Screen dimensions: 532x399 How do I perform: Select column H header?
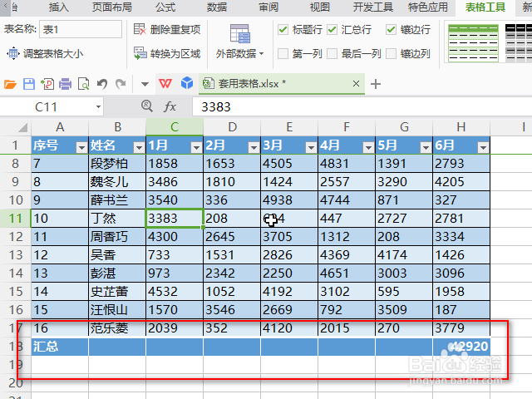(x=461, y=127)
